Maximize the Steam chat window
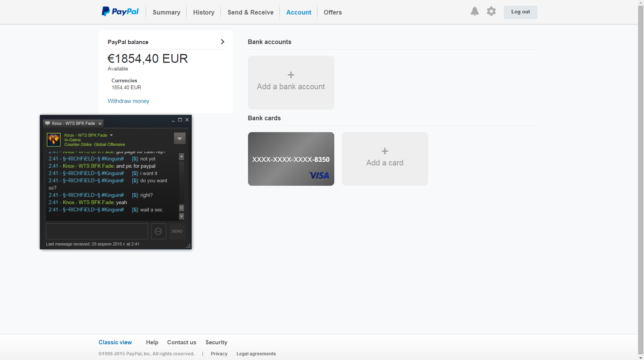The image size is (644, 360). [180, 120]
